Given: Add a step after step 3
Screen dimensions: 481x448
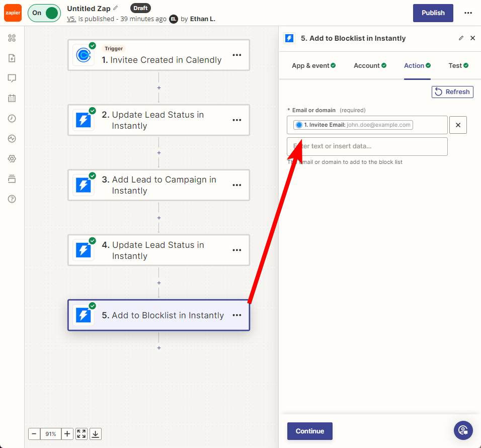Looking at the screenshot, I should coord(159,218).
